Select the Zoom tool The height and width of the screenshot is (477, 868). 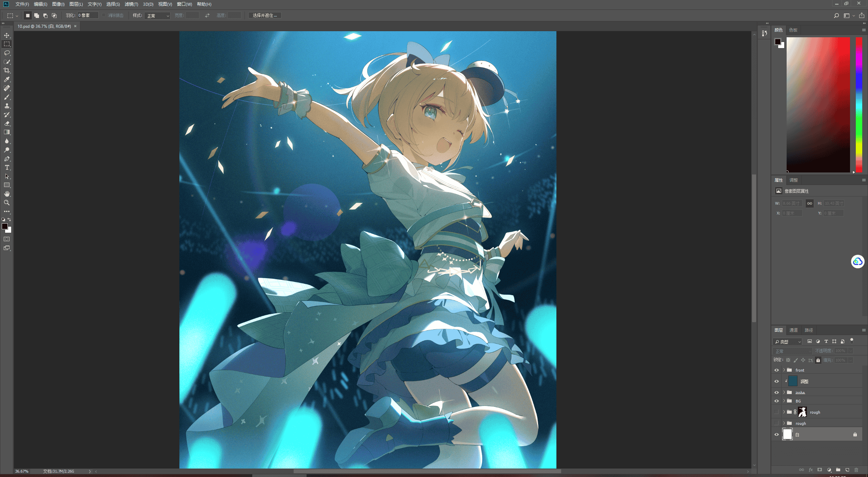click(x=7, y=203)
